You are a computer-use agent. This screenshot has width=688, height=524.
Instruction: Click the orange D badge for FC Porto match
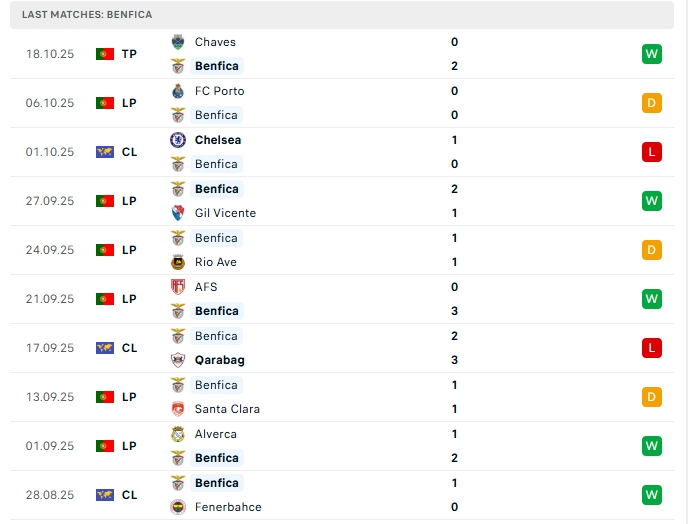(x=652, y=103)
